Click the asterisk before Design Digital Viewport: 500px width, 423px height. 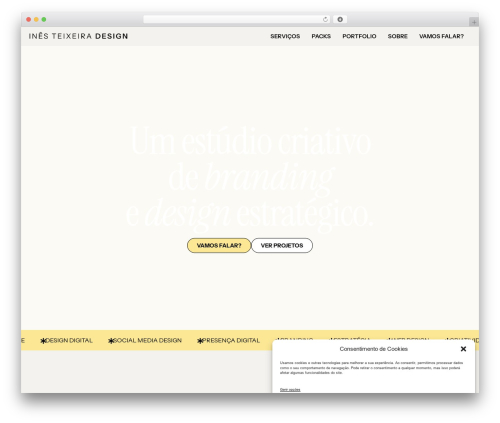pyautogui.click(x=43, y=341)
